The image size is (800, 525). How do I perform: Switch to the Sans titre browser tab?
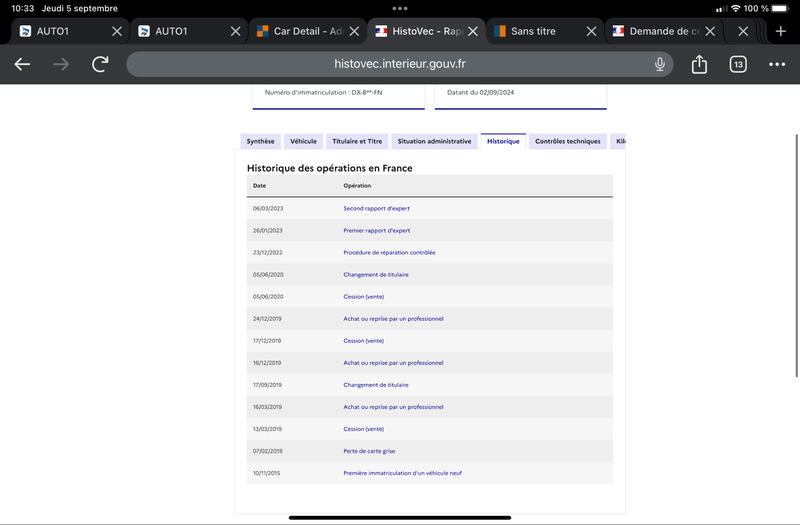[544, 31]
